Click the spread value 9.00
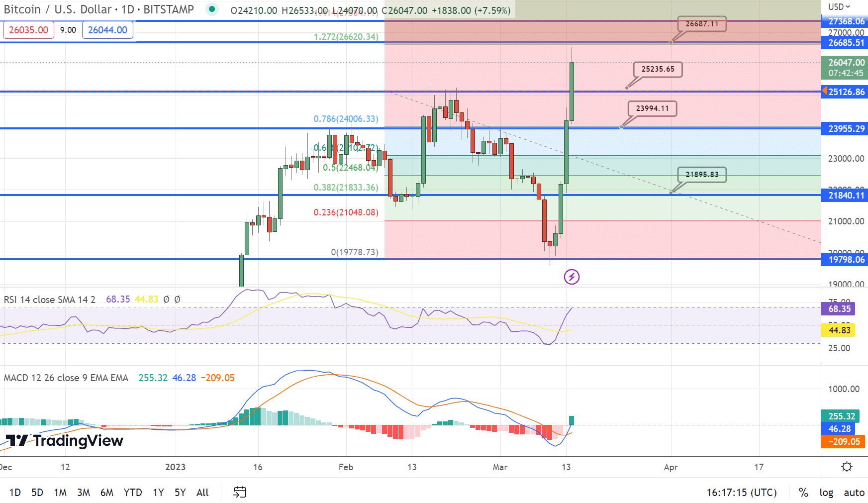The width and height of the screenshot is (868, 503). [68, 30]
